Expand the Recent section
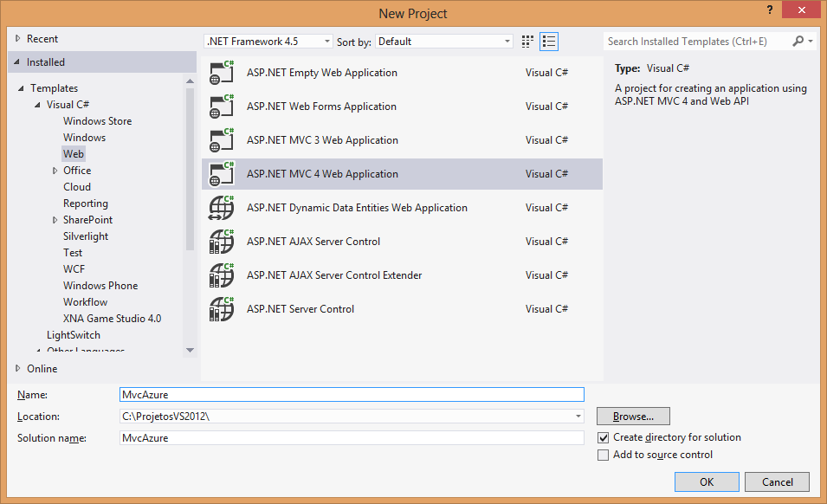Screen dimensions: 827x504 [18, 38]
